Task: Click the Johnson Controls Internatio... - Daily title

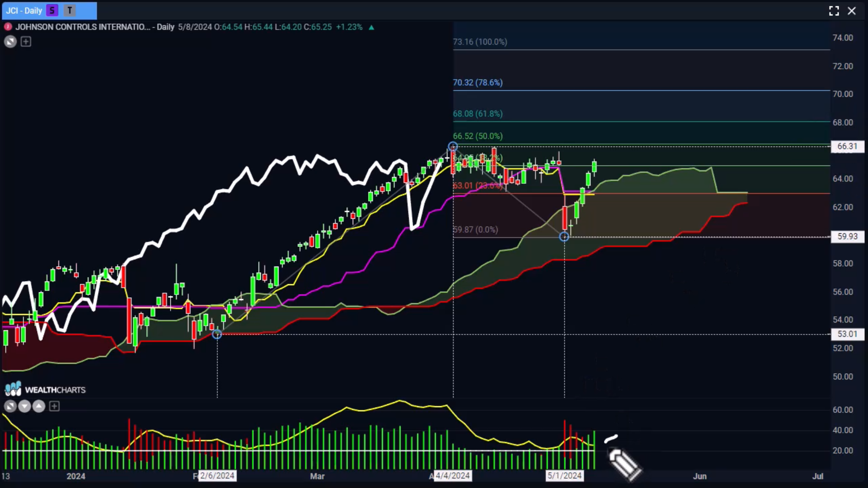Action: tap(95, 27)
